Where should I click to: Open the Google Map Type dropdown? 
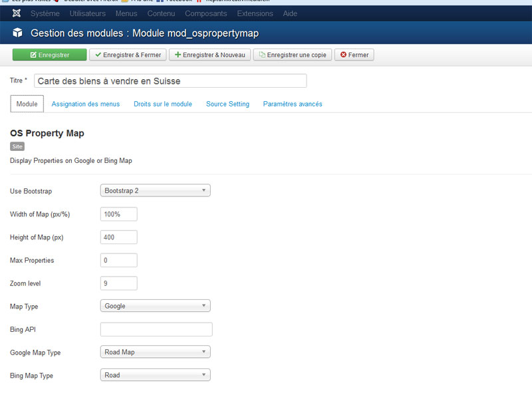pyautogui.click(x=156, y=352)
